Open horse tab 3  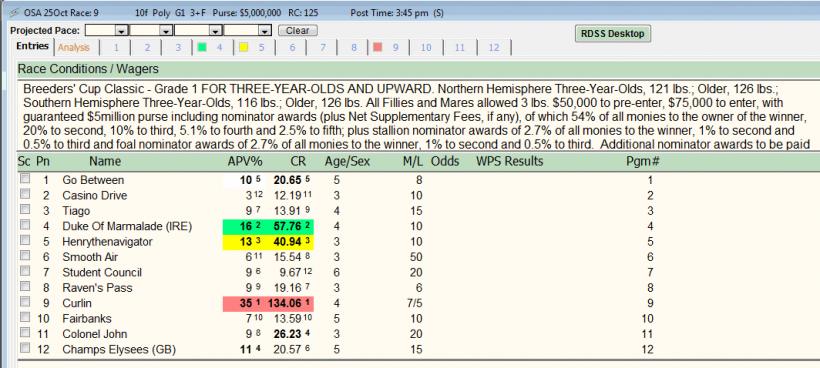point(178,48)
